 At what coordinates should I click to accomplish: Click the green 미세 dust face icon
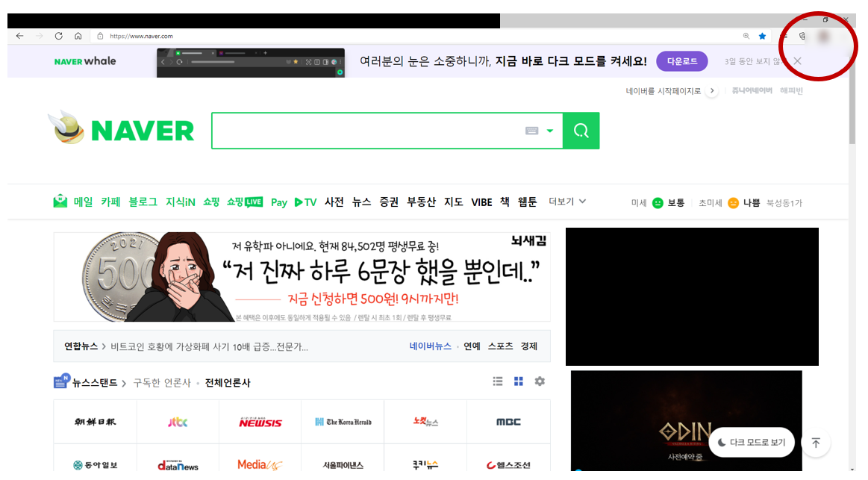[658, 203]
